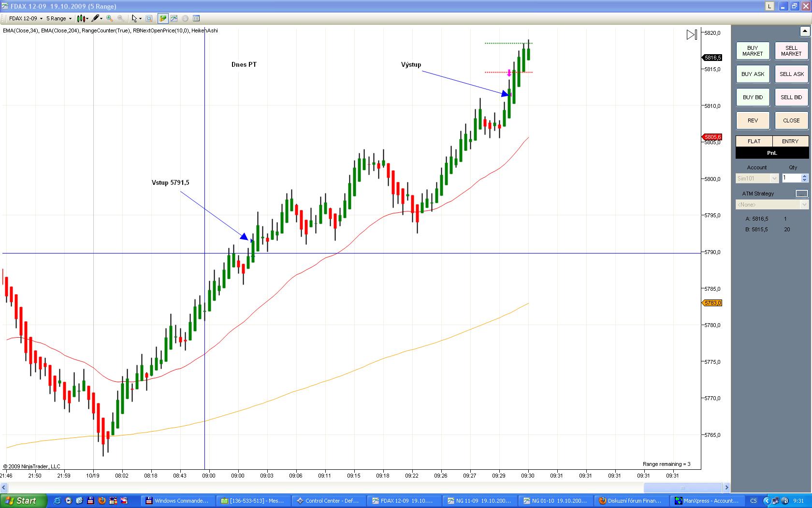Viewport: 812px width, 508px height.
Task: Decrease quantity with the down stepper
Action: [805, 180]
